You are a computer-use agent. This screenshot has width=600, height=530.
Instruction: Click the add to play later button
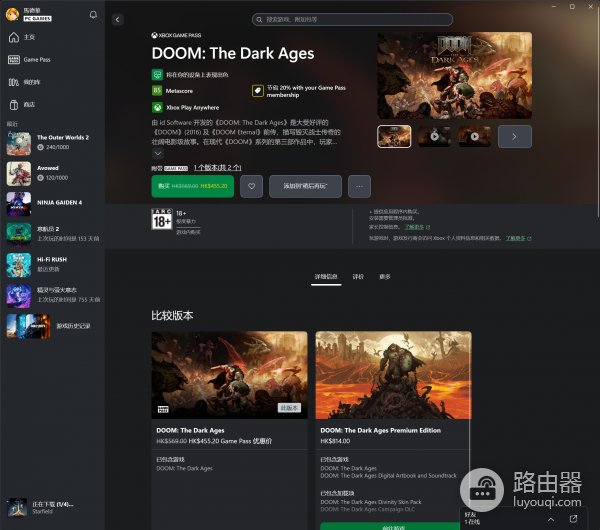coord(305,186)
